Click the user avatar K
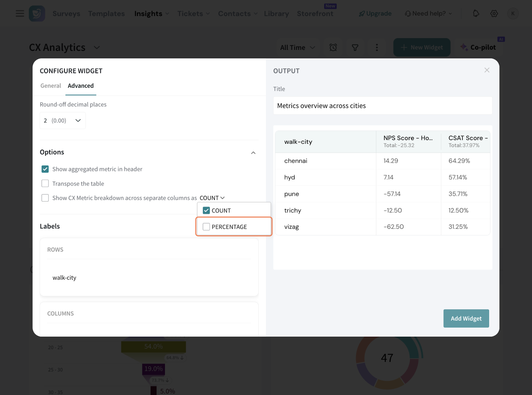 (513, 14)
